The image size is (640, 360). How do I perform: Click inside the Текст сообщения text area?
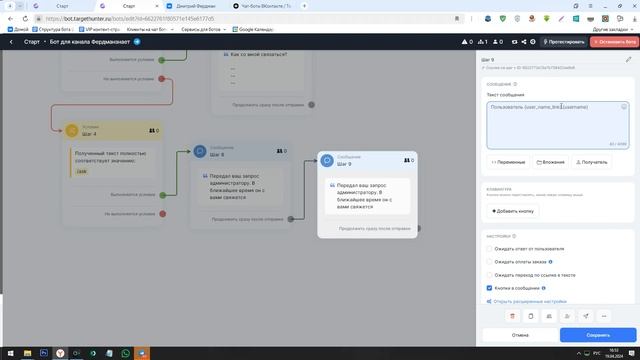558,125
